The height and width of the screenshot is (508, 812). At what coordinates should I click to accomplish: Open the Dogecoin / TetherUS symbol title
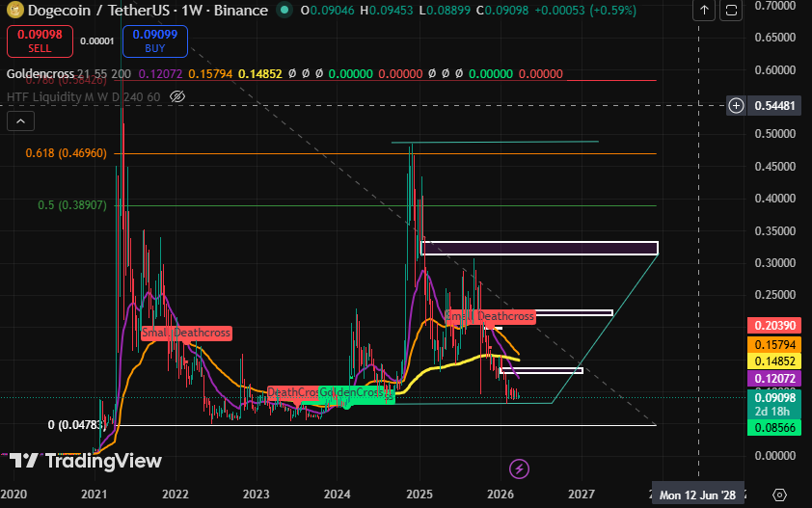click(x=148, y=10)
